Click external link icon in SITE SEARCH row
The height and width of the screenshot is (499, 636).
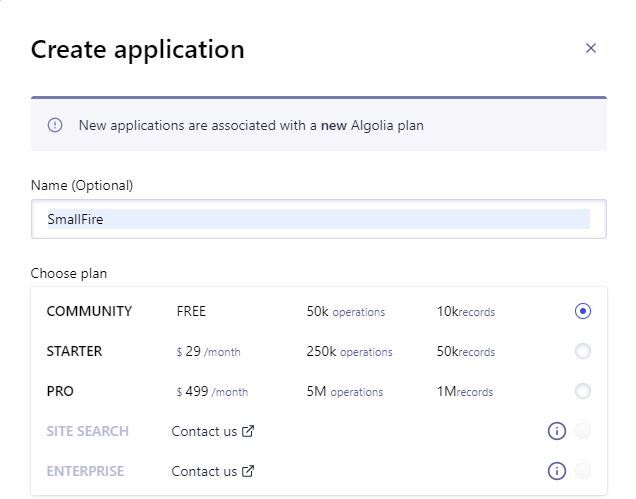click(248, 431)
